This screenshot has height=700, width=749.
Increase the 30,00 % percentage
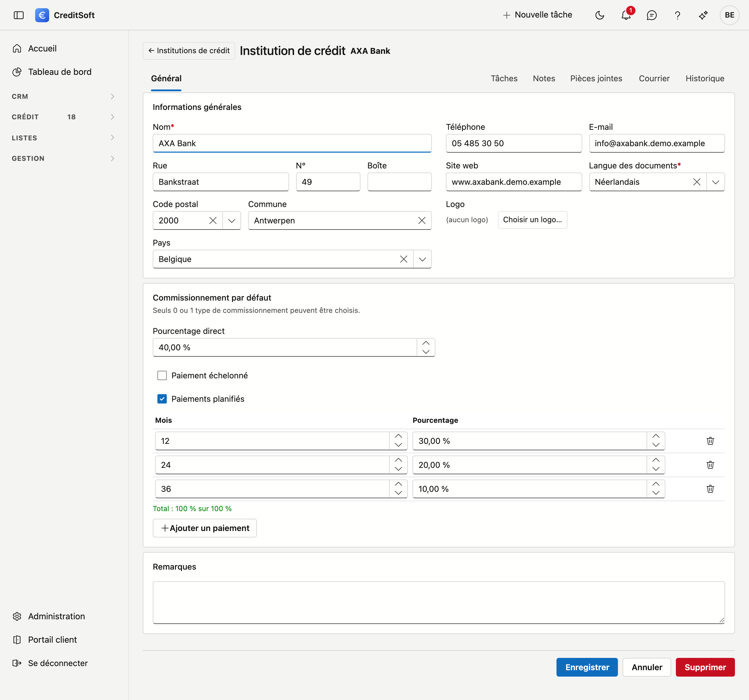tap(656, 437)
